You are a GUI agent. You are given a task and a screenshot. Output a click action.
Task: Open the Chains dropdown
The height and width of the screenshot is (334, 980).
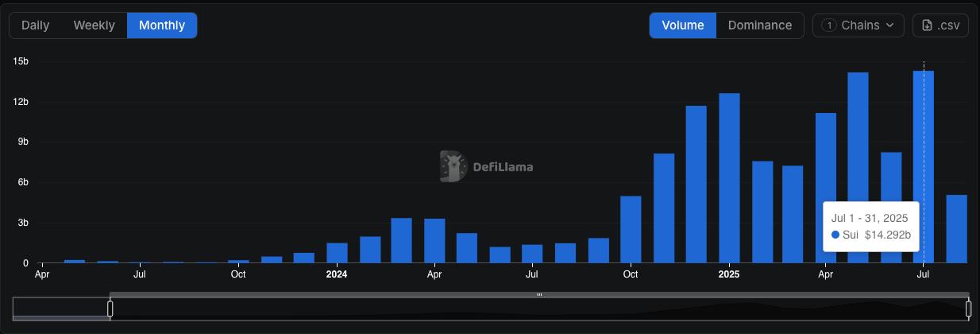(858, 25)
